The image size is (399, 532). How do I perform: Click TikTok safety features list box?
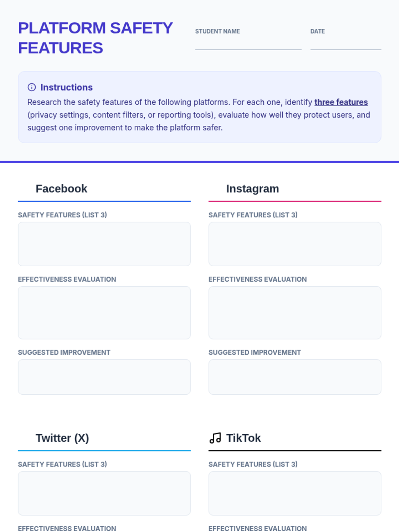tap(295, 493)
